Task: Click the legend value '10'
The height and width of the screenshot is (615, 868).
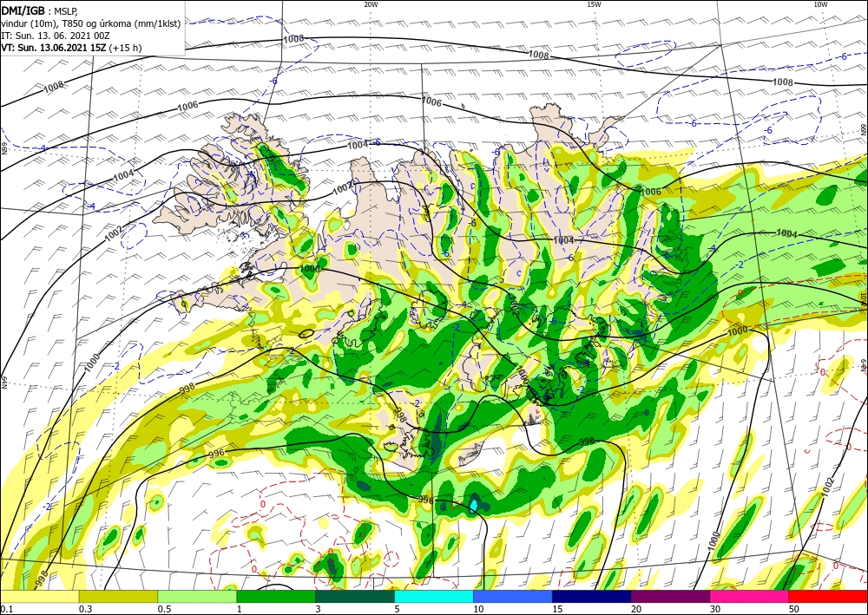Action: click(478, 609)
